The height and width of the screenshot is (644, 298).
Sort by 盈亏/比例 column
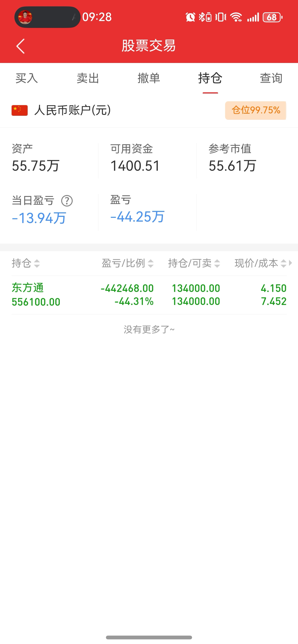(128, 263)
